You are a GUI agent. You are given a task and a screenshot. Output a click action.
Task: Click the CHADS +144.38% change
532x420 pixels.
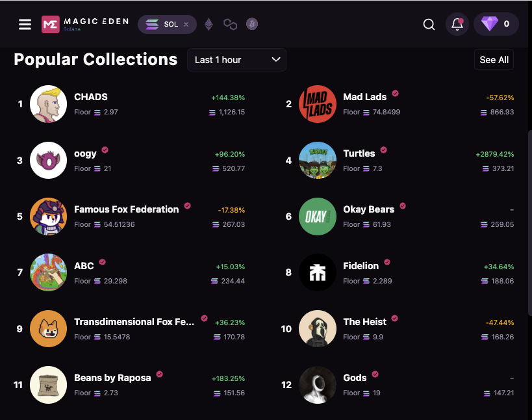(228, 98)
